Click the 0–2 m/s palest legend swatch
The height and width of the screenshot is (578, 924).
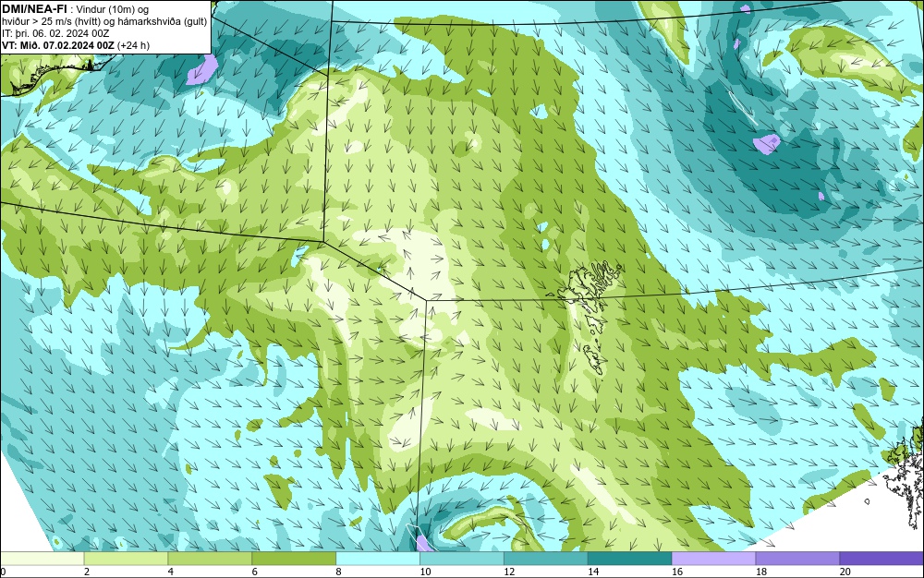43,558
